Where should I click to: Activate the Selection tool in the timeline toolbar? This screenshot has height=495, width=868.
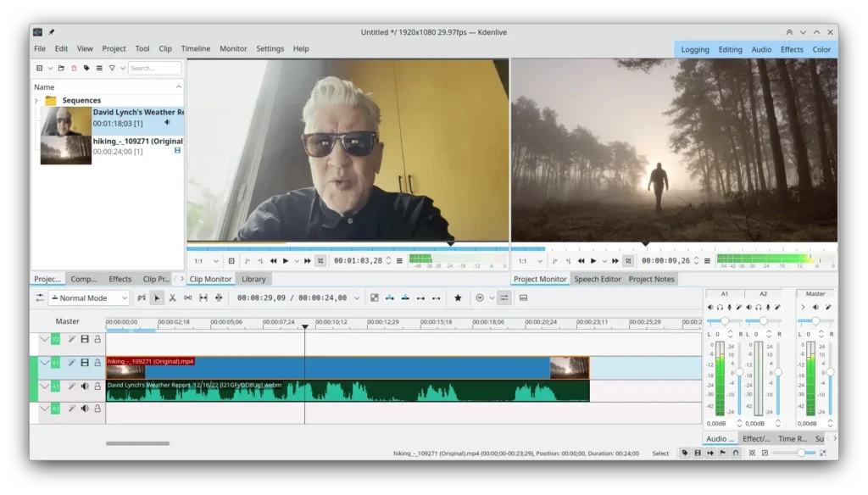157,298
